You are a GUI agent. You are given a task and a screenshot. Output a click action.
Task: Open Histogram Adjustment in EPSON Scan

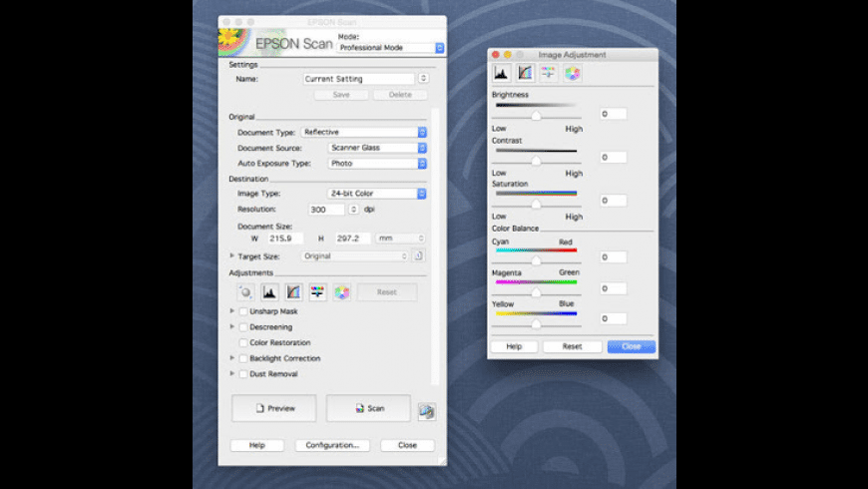[269, 291]
